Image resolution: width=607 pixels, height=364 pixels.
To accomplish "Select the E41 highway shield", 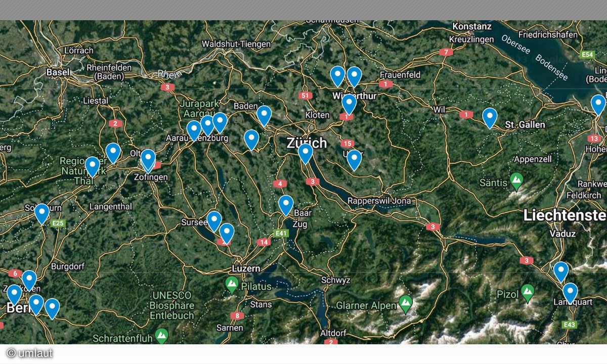I will [x=281, y=233].
